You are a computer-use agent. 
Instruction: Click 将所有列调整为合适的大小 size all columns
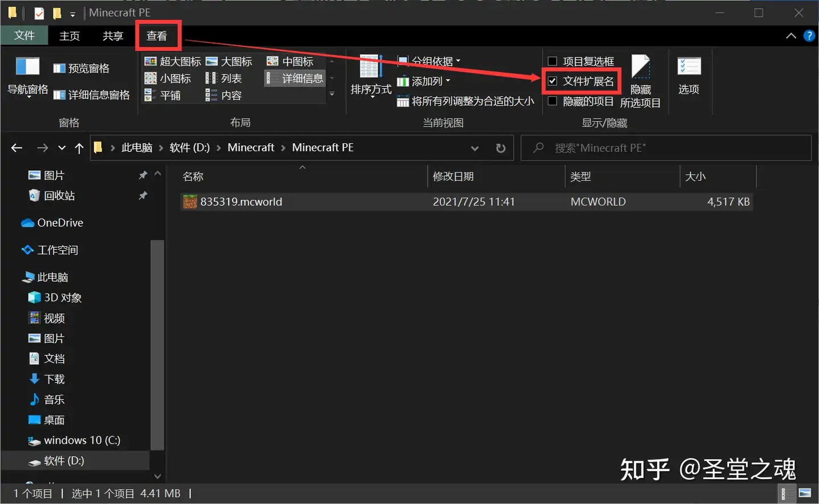pos(465,101)
